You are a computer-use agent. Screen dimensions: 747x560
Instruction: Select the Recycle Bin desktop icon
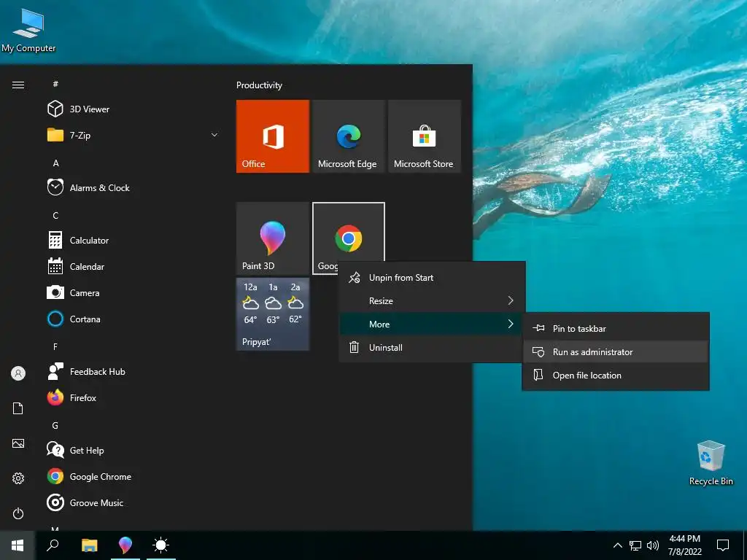tap(711, 463)
